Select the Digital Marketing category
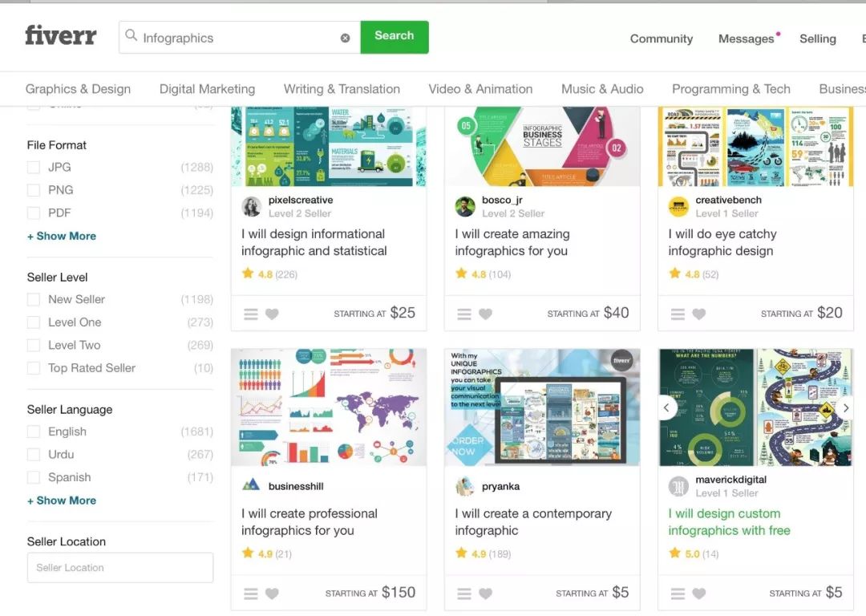Screen dimensions: 866x616 207,89
